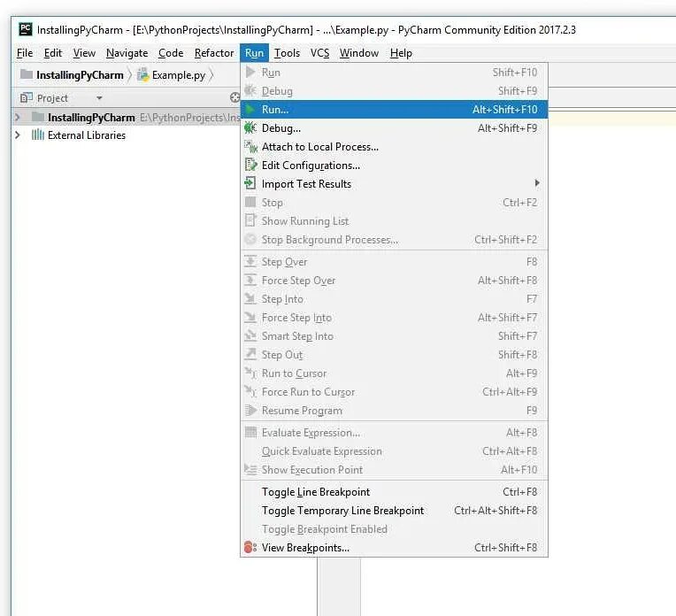Screen dimensions: 676x616
Task: Click the Example.py file icon in breadcrumb
Action: point(143,75)
